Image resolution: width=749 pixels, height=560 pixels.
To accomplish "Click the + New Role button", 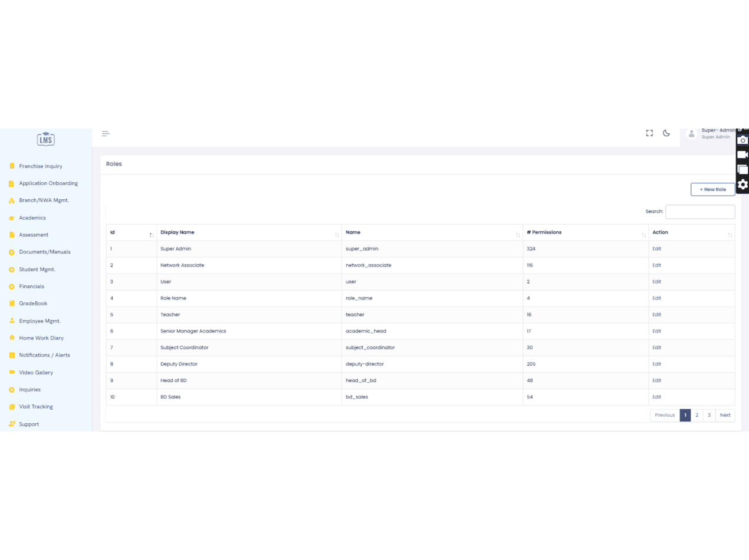I will [x=712, y=189].
